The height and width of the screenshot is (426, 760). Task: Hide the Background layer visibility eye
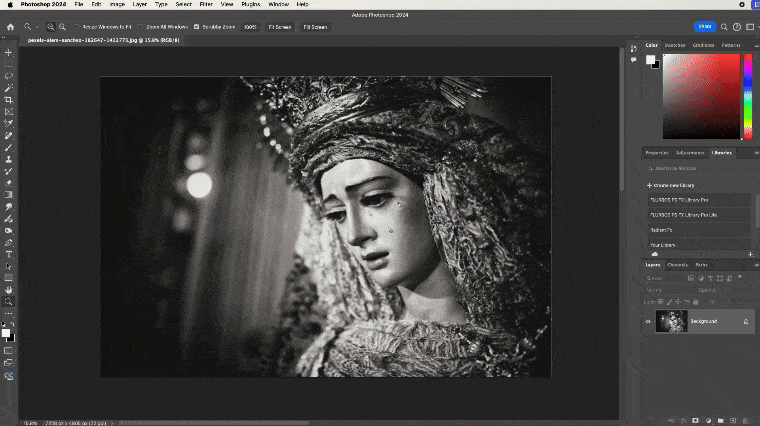coord(648,321)
